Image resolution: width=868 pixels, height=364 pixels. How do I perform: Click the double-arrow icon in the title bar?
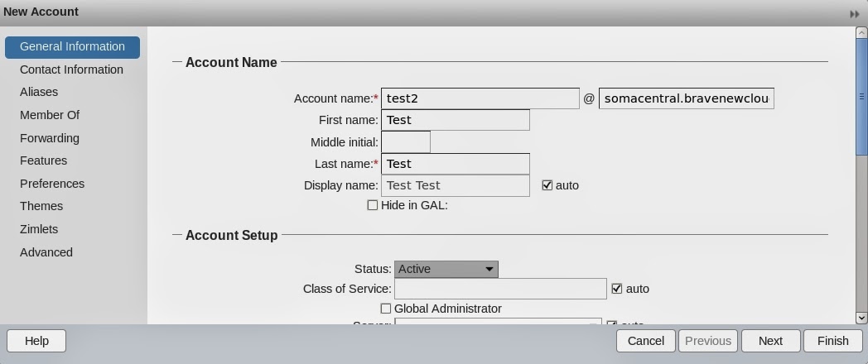tap(855, 13)
